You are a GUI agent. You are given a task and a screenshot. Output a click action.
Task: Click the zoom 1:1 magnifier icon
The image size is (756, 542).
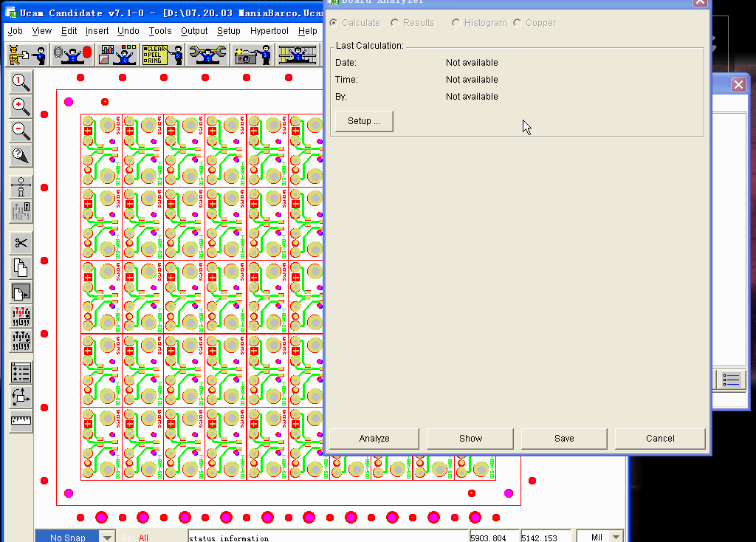tap(21, 83)
